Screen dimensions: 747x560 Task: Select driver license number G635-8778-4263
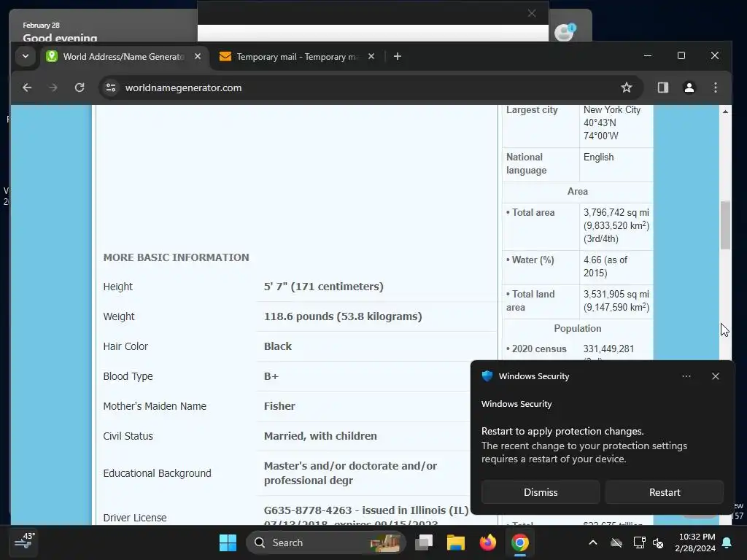308,510
